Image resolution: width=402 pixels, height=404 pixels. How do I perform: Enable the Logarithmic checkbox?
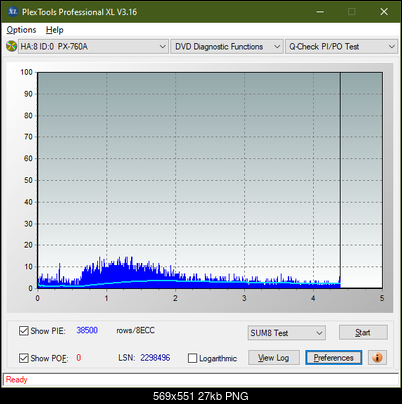point(192,358)
